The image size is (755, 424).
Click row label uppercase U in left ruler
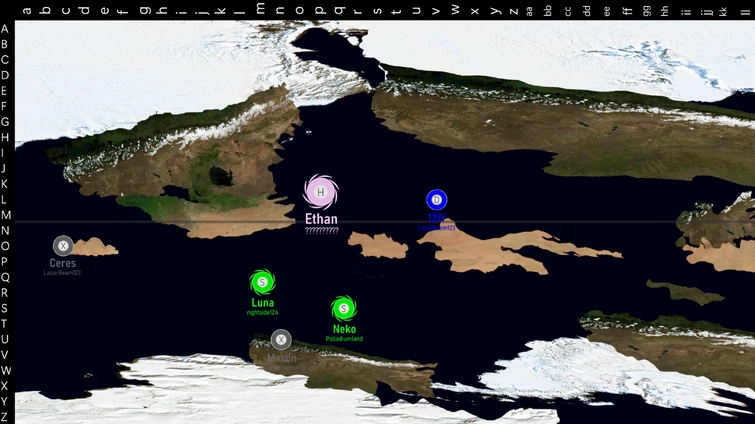click(5, 339)
